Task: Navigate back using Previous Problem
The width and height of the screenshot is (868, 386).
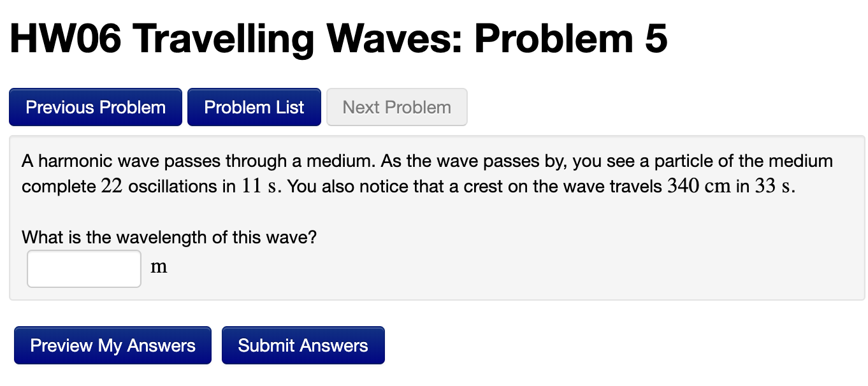Action: tap(95, 107)
